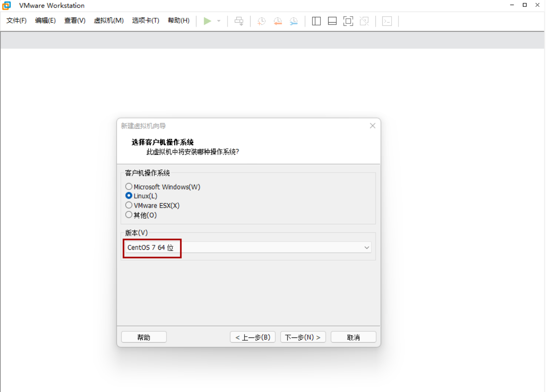Image resolution: width=548 pixels, height=392 pixels.
Task: Open the 文件(F) menu
Action: pos(17,21)
